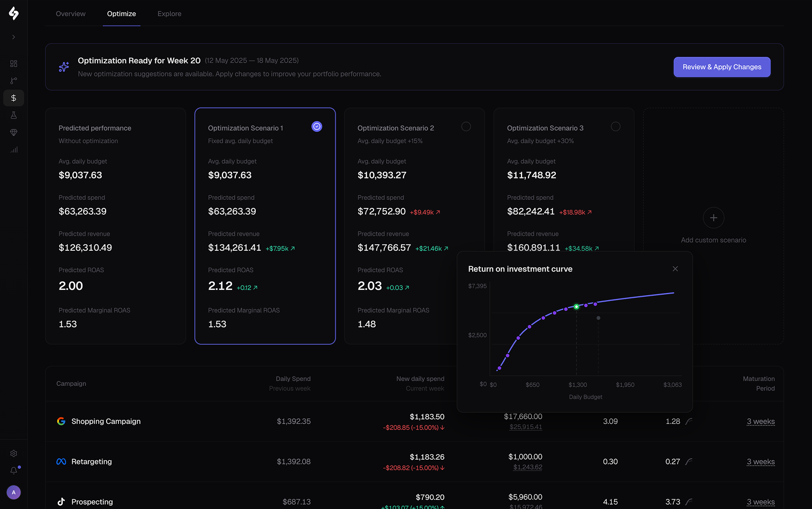Viewport: 812px width, 509px height.
Task: Select Optimization Scenario 2 radio button
Action: [x=466, y=126]
